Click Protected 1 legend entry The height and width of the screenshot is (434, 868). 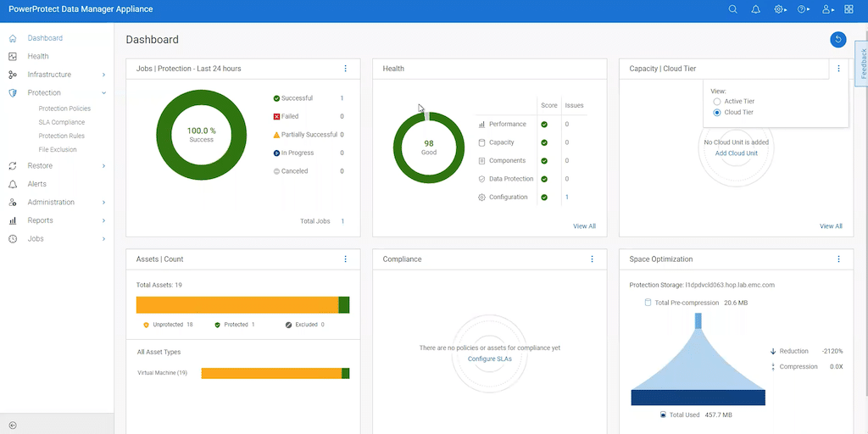pos(235,325)
